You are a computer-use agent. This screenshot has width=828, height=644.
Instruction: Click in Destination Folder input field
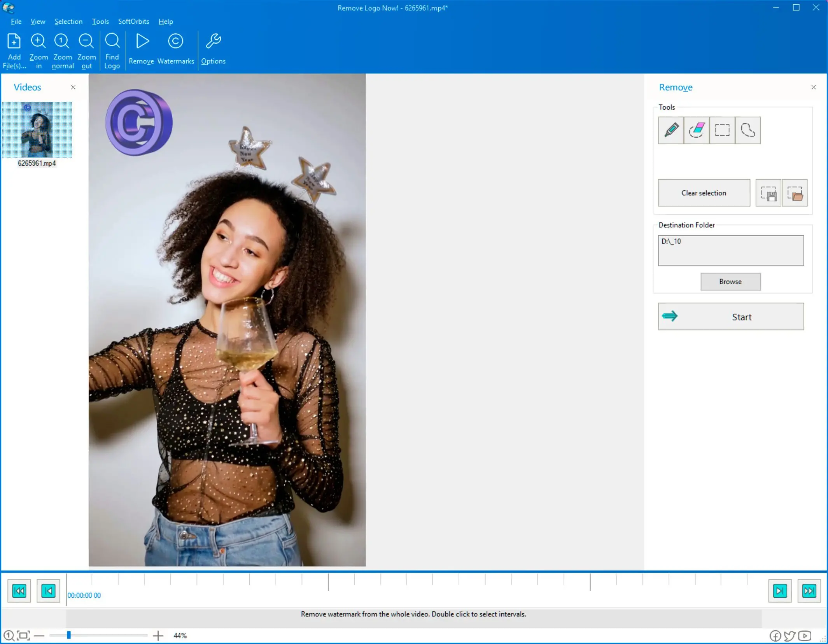pyautogui.click(x=730, y=249)
